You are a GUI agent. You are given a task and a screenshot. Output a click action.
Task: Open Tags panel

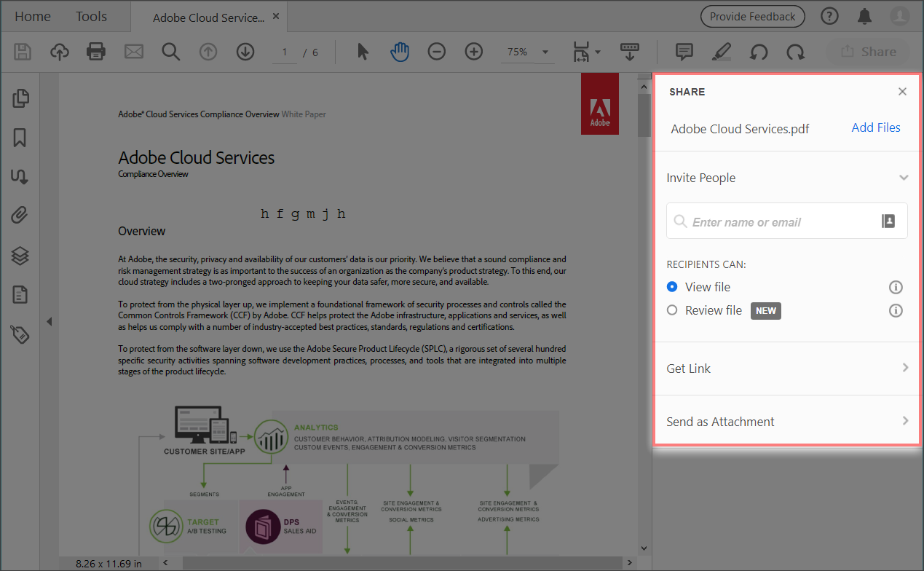coord(20,334)
